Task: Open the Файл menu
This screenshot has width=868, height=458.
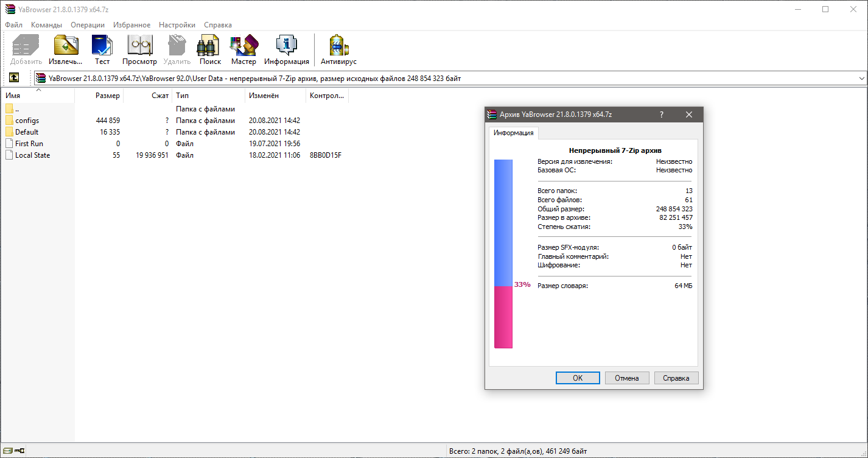Action: click(x=13, y=25)
